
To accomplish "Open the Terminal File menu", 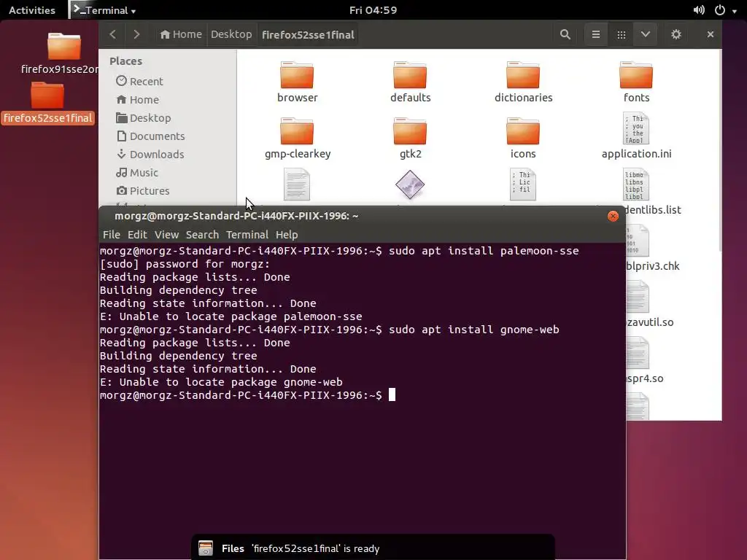I will click(x=112, y=235).
